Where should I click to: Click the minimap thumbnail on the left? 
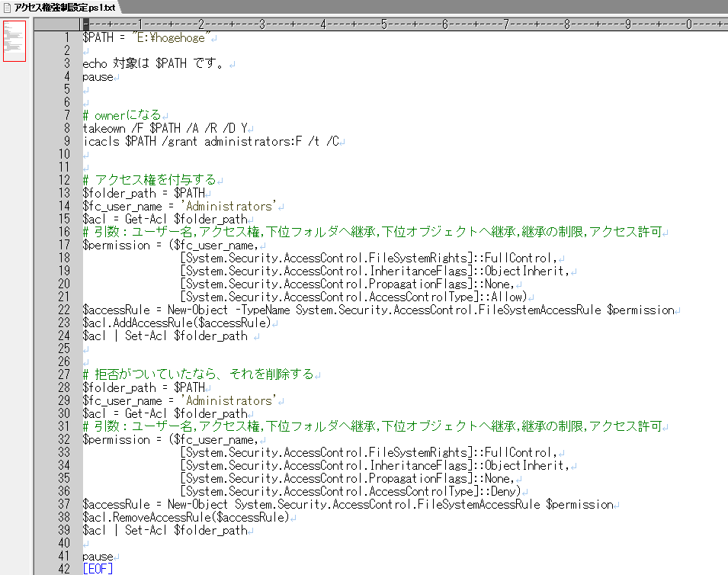(14, 41)
